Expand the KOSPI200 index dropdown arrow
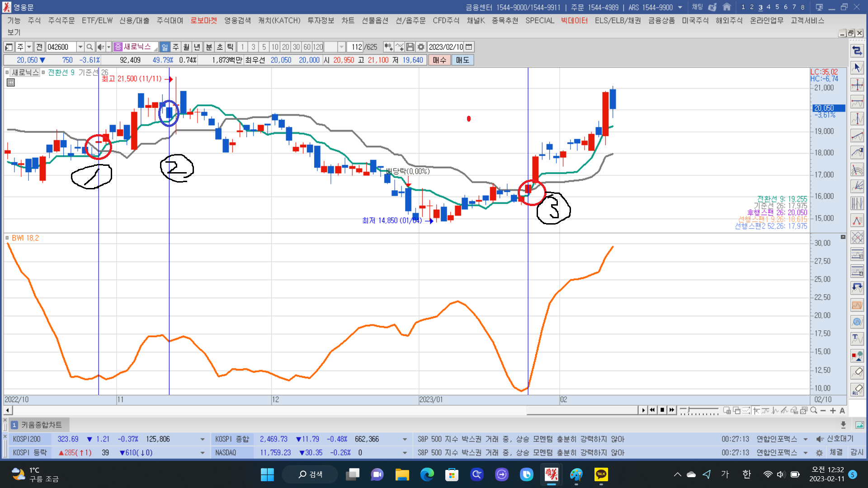868x488 pixels. click(202, 439)
